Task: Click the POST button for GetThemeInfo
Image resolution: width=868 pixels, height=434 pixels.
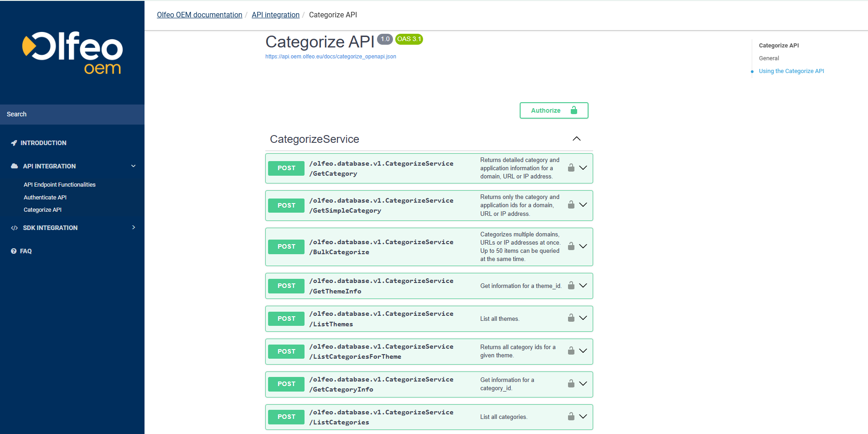Action: click(x=286, y=286)
